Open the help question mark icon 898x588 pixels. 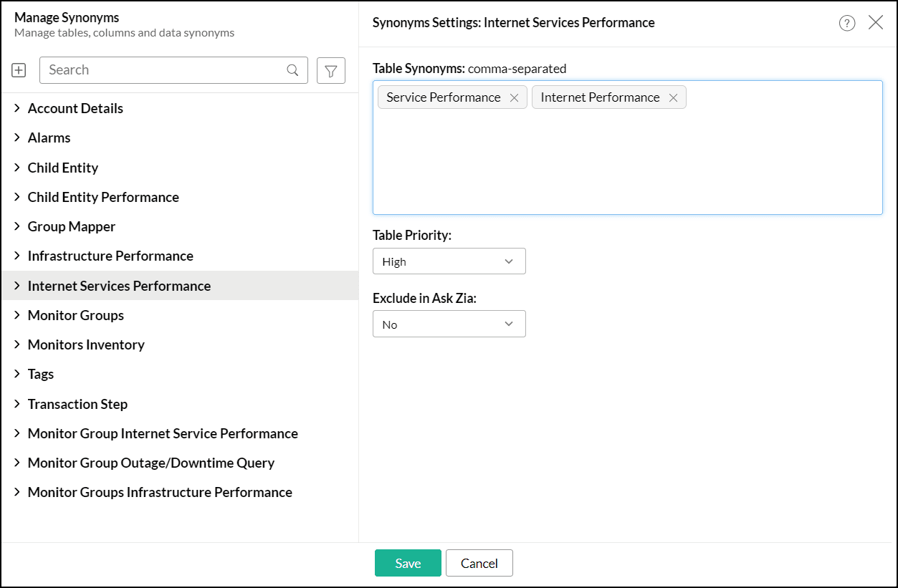tap(846, 23)
